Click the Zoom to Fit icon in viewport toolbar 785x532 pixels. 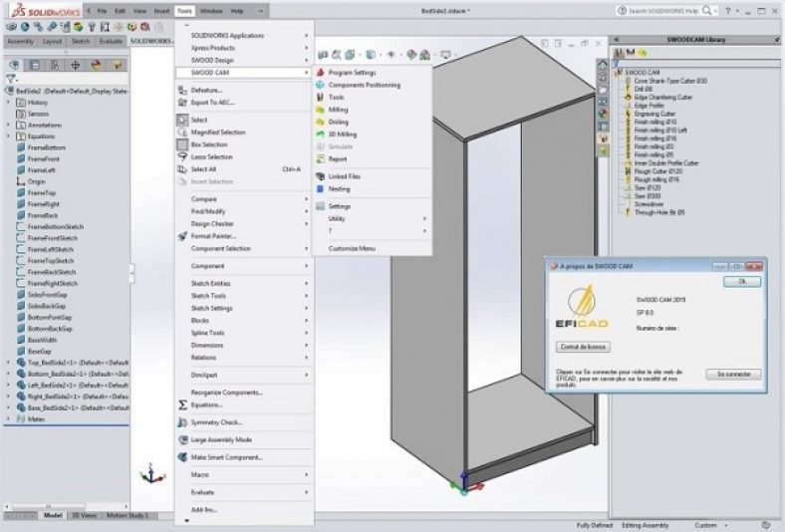click(323, 55)
